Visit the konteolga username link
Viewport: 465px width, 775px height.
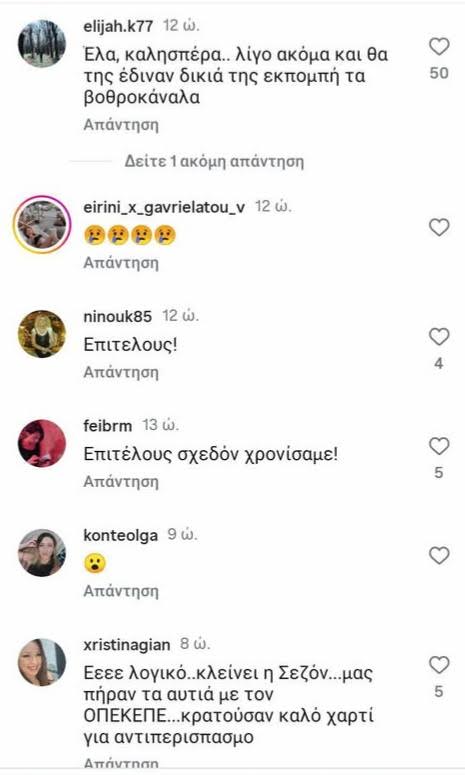(121, 535)
